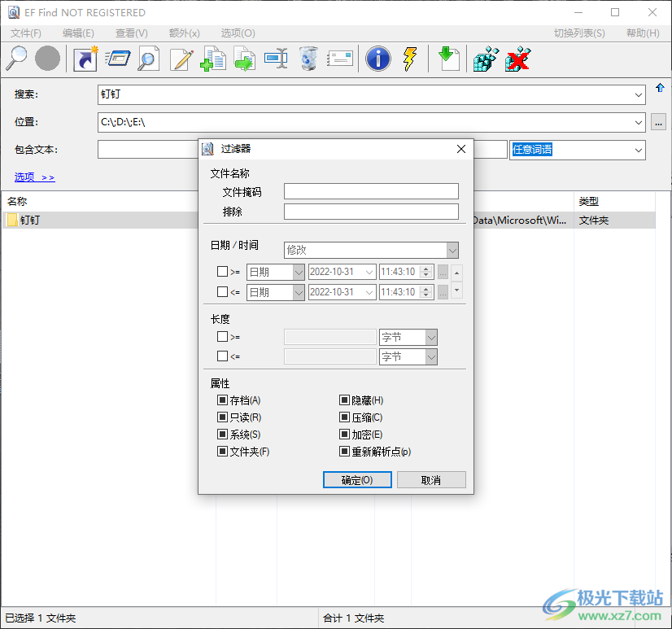Toggle the 隐藏(H) attribute checkbox
Viewport: 672px width, 629px height.
pos(344,400)
